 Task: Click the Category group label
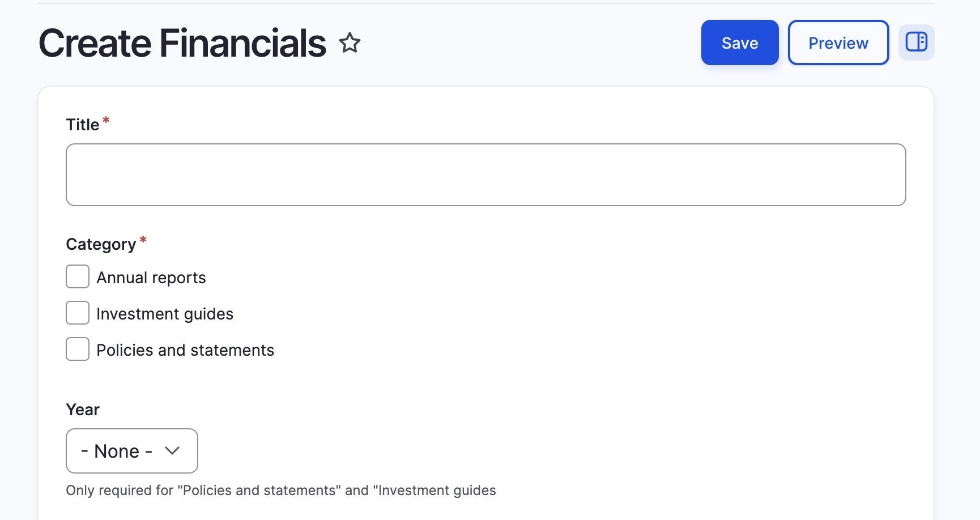101,244
